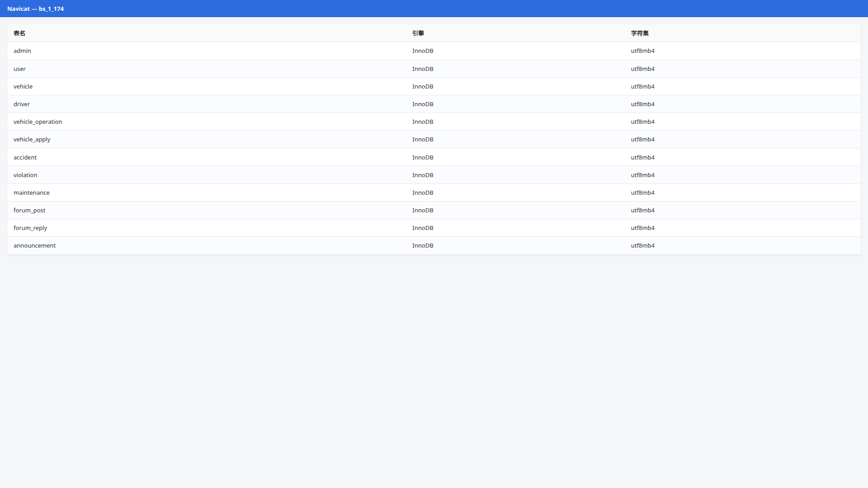Screen dimensions: 868x488
Task: Click InnoDB engine in announcement row
Action: (423, 246)
